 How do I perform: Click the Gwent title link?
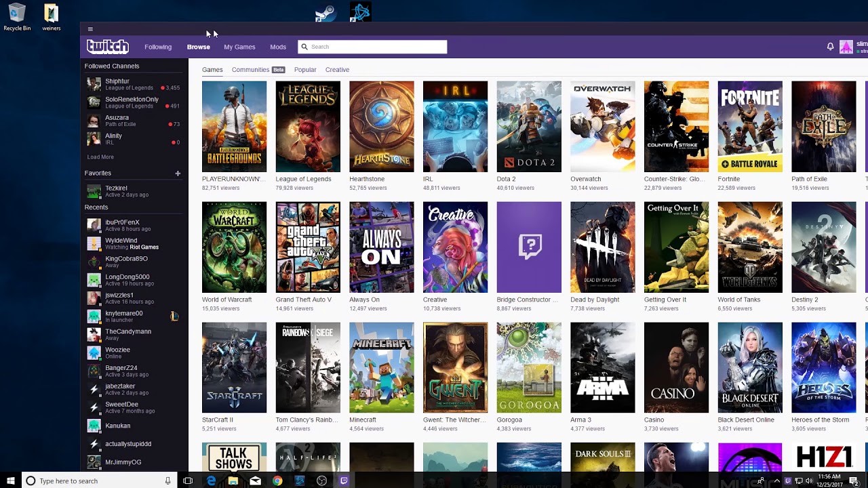coord(454,420)
